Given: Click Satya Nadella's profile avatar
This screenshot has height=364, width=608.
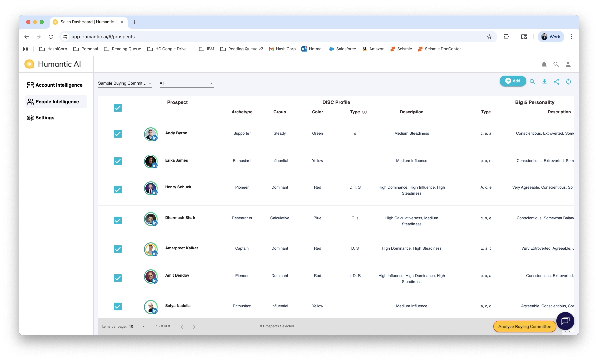Looking at the screenshot, I should click(151, 306).
